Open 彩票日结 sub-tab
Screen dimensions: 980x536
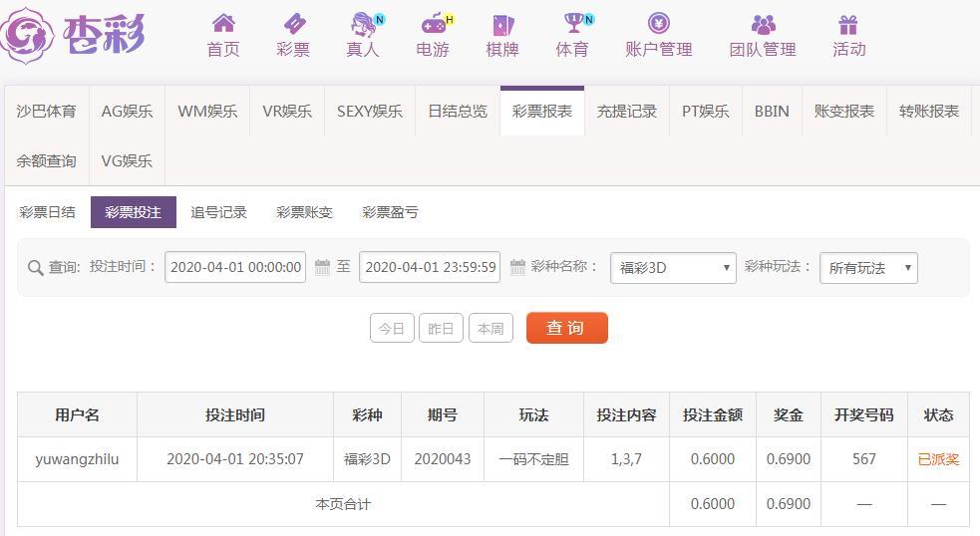48,212
